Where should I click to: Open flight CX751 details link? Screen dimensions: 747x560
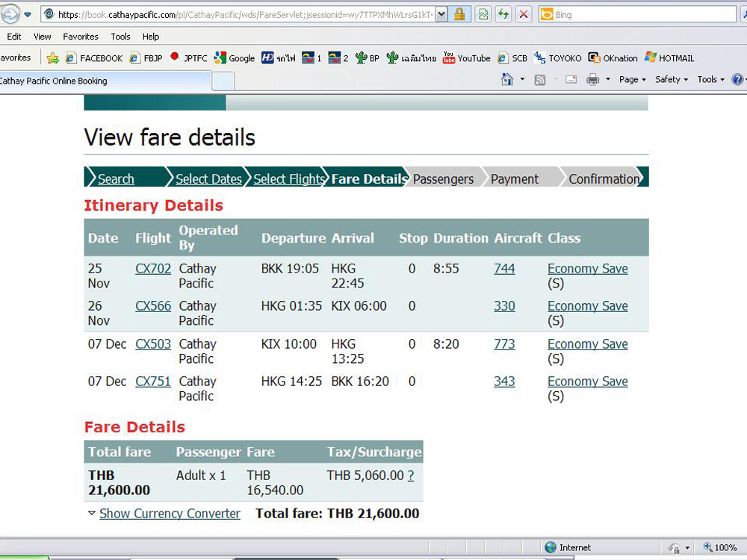[x=153, y=382]
